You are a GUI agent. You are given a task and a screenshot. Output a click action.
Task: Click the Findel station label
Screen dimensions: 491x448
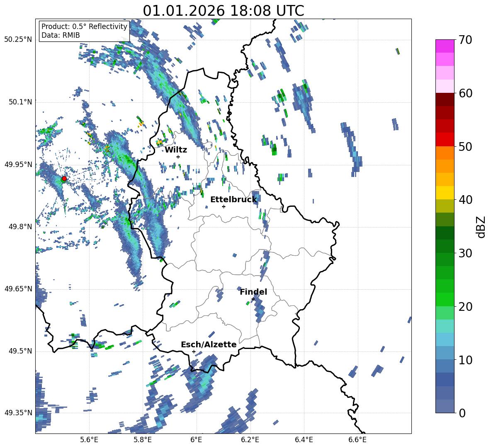253,292
